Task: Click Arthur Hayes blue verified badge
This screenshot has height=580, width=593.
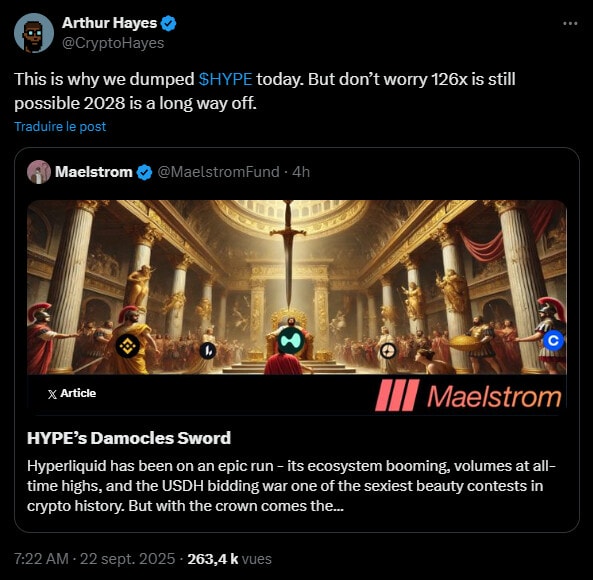Action: [x=168, y=23]
